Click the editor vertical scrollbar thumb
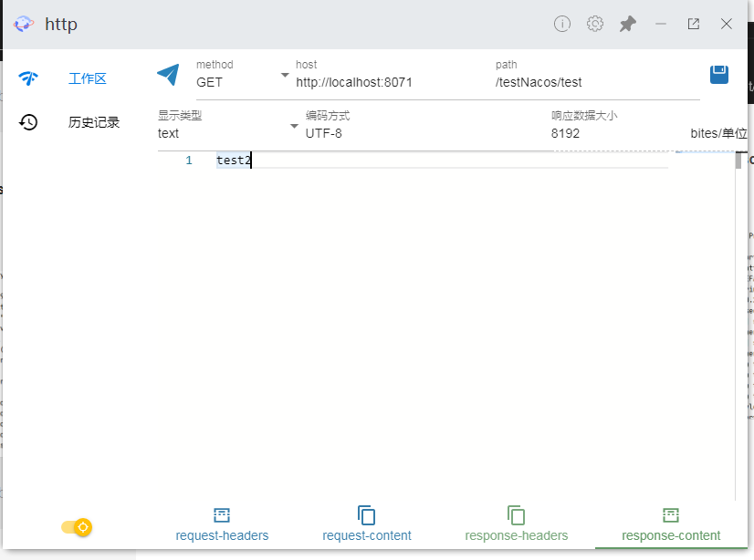 [x=738, y=161]
